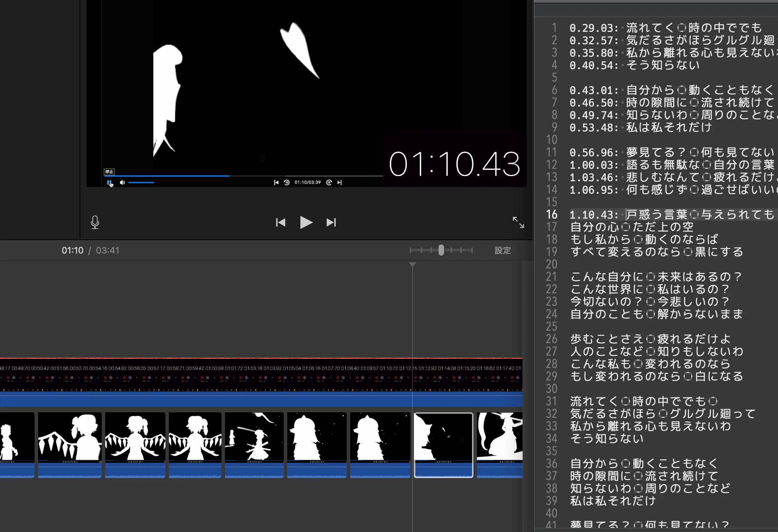Place cursor on editor line '0.29.03: 流れてく 時の中ででも'
778x532 pixels.
point(666,28)
